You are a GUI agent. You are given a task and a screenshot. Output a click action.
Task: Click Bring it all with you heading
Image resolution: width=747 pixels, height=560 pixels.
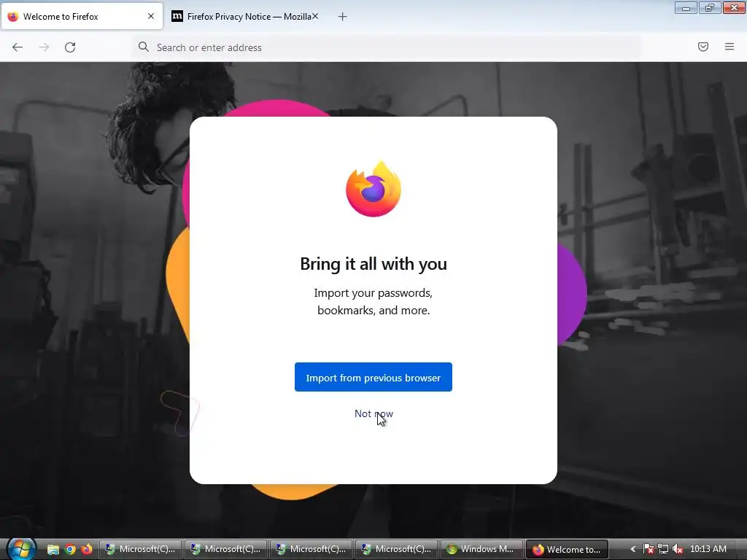pos(373,264)
